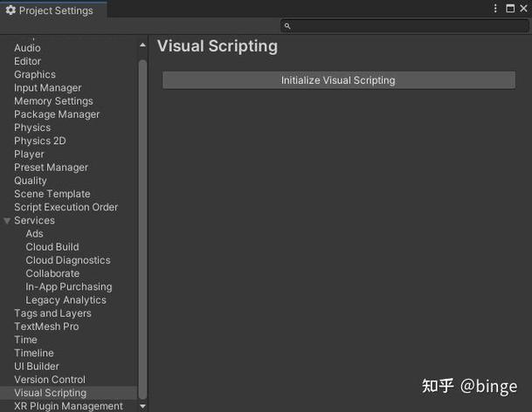Viewport: 532px width, 412px height.
Task: Go to Input Manager settings
Action: pos(48,87)
